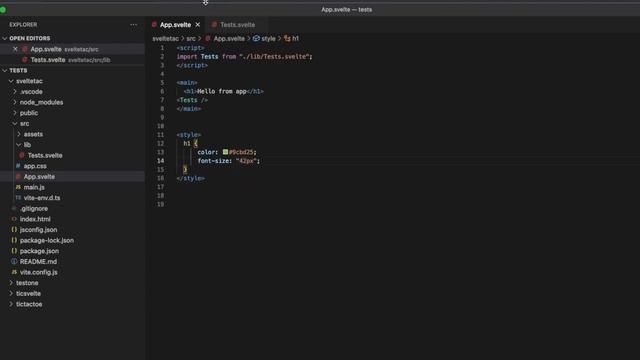640x360 pixels.
Task: Select the App.svelte editor tab
Action: click(x=175, y=24)
